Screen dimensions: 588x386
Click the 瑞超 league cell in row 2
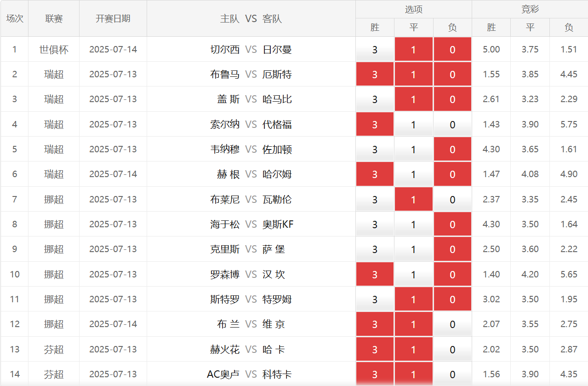point(54,74)
